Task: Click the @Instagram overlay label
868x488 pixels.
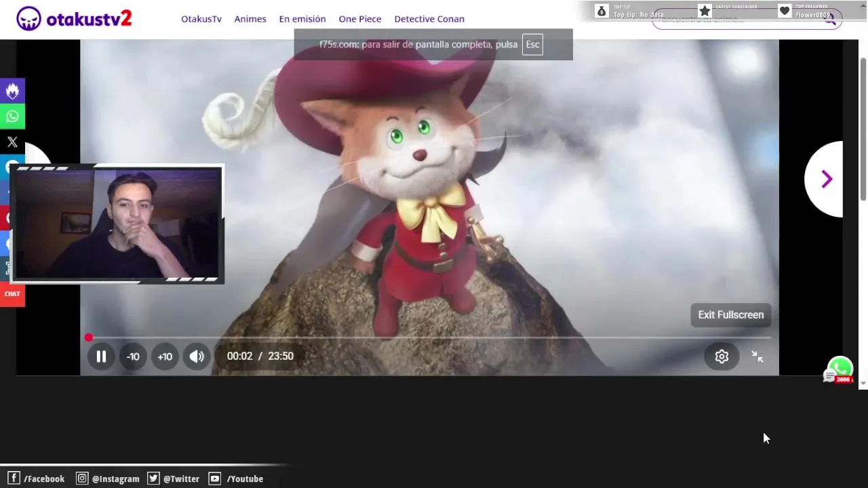Action: (108, 479)
